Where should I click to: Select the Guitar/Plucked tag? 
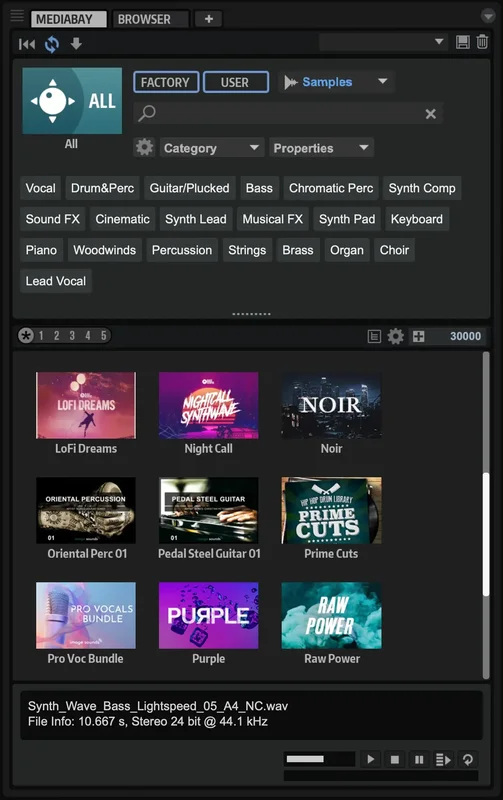[x=189, y=188]
